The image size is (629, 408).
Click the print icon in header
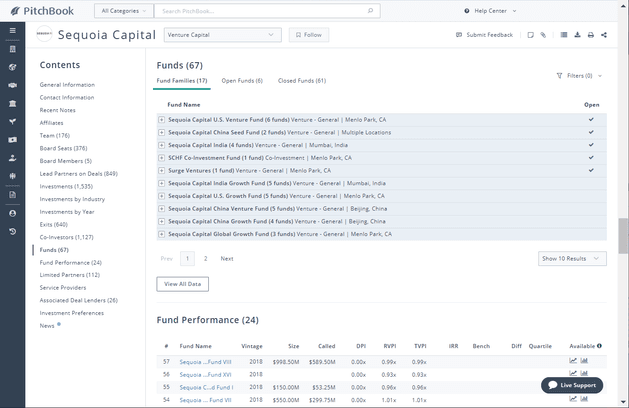591,35
